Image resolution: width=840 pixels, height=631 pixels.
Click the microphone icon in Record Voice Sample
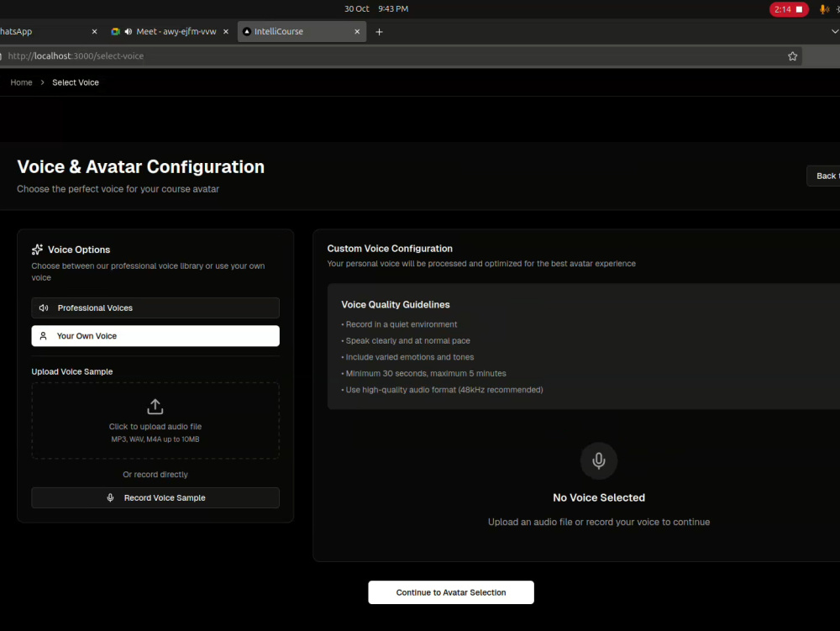coord(110,497)
